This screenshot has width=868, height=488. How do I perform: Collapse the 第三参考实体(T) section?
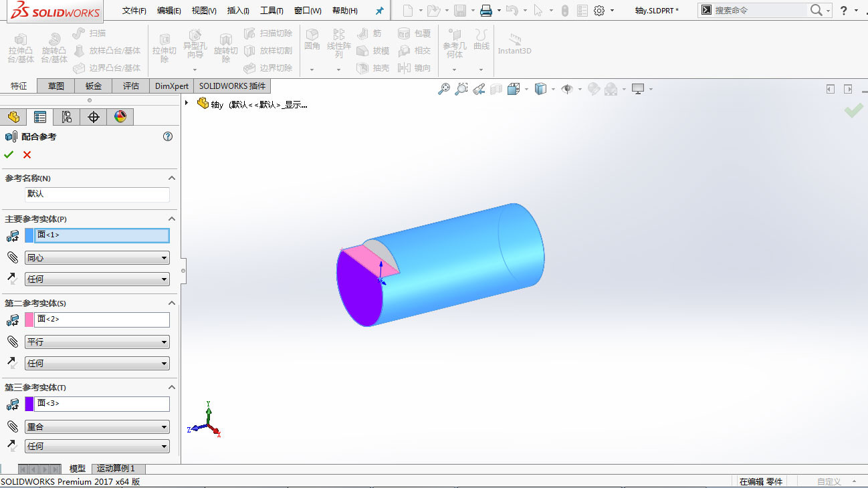(x=172, y=387)
